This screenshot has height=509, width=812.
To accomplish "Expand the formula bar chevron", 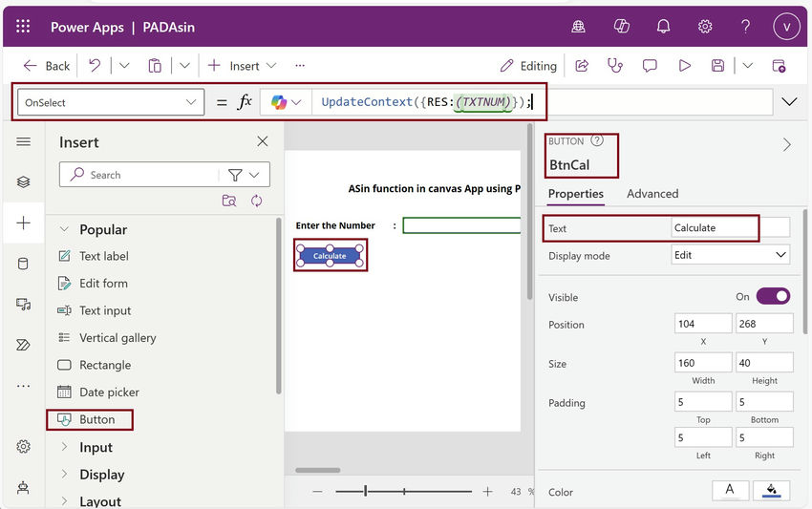I will [x=789, y=102].
